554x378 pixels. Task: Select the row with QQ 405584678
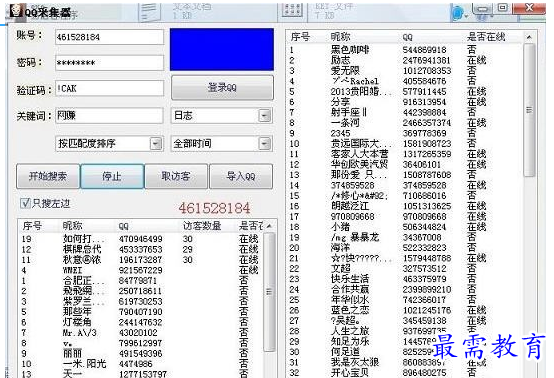pos(405,81)
